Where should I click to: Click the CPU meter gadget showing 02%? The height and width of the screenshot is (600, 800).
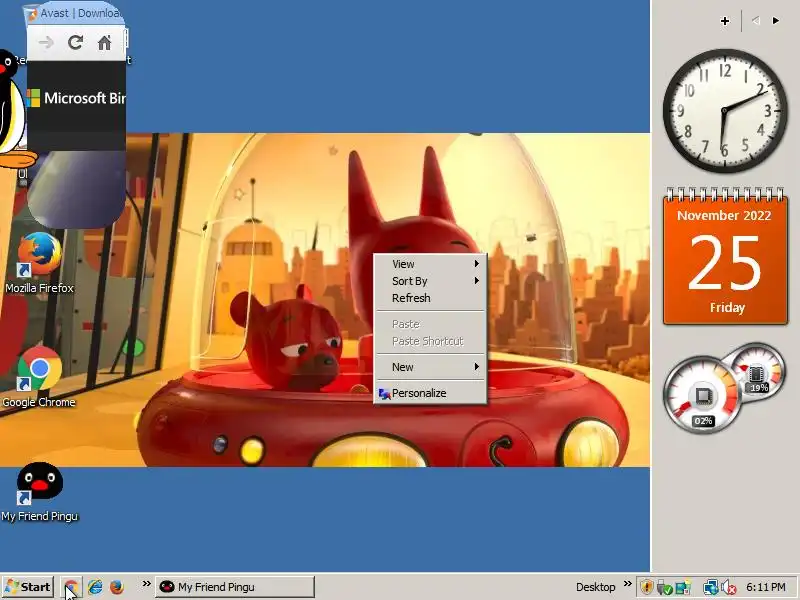click(702, 395)
